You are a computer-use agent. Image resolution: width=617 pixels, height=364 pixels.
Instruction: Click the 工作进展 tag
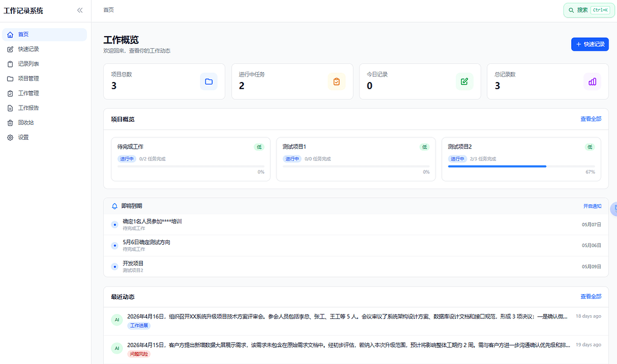click(x=139, y=326)
